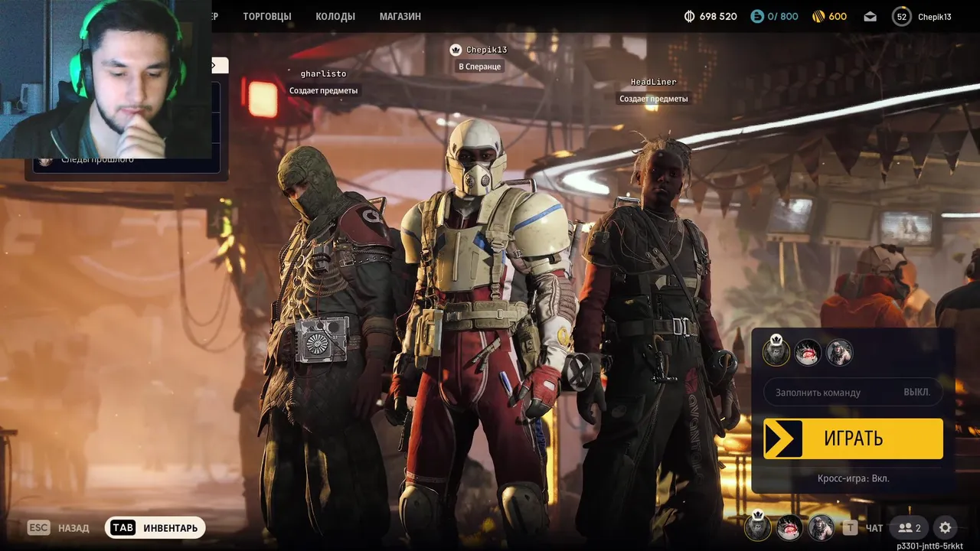The height and width of the screenshot is (551, 980).
Task: Click the level 52 progress ring
Action: coord(902,16)
